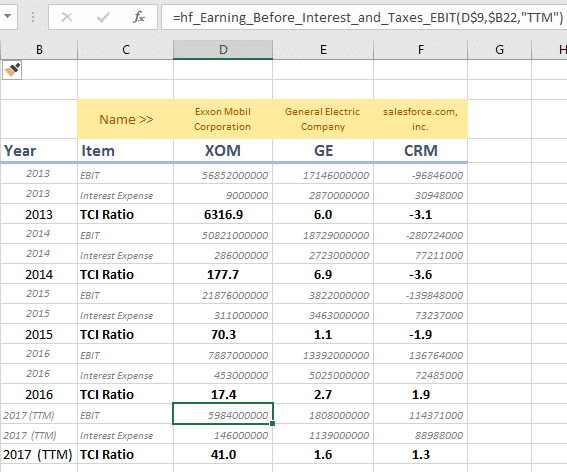Open the Insert Function fx dialog

tap(139, 17)
